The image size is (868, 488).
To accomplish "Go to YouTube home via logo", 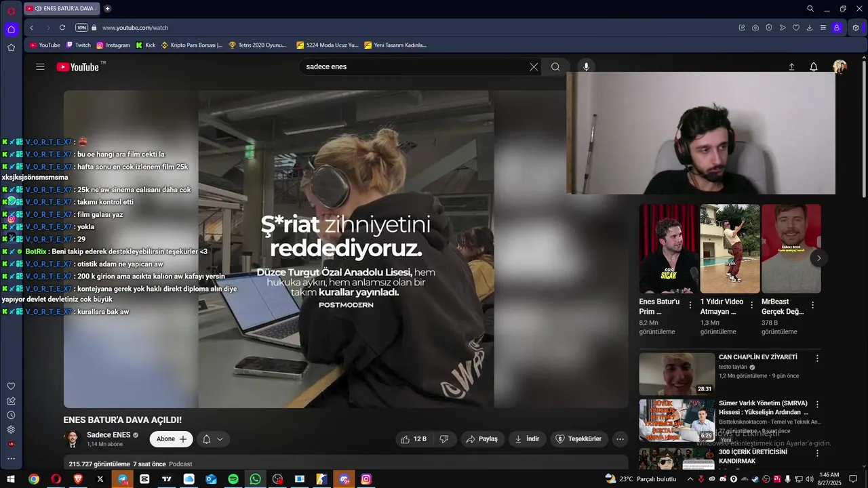I will point(78,67).
